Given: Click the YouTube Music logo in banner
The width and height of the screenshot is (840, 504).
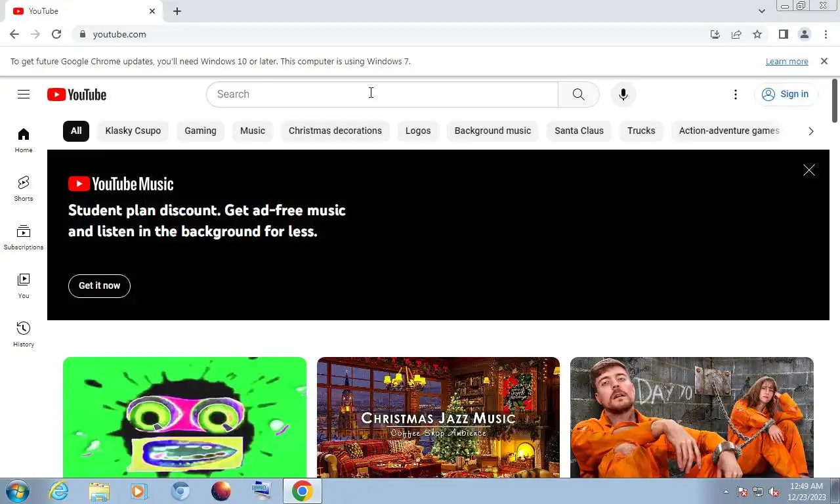Looking at the screenshot, I should tap(121, 184).
